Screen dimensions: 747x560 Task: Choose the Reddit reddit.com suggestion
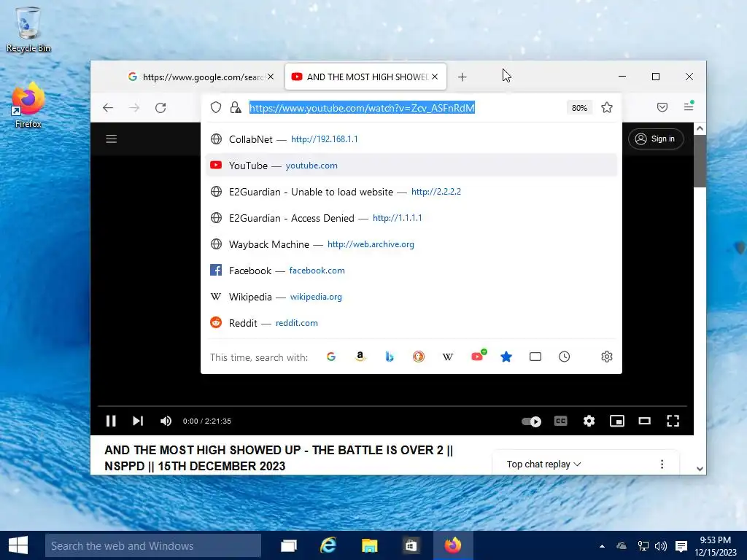click(x=411, y=323)
